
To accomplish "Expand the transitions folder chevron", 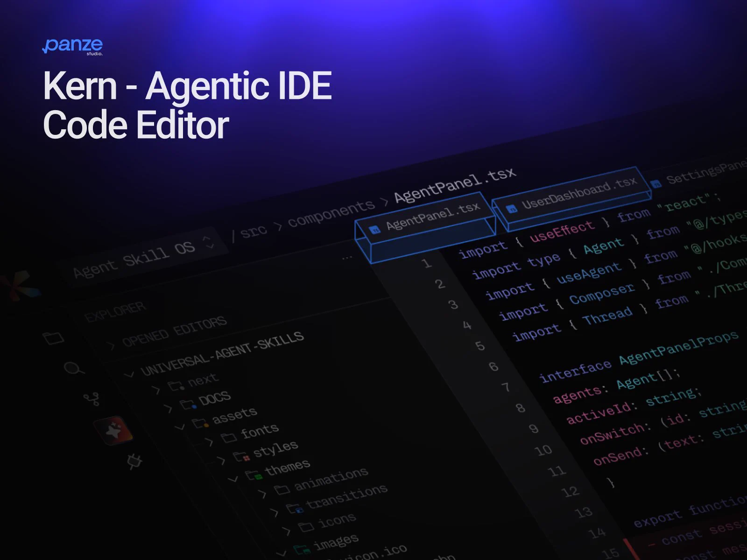I will pyautogui.click(x=275, y=512).
